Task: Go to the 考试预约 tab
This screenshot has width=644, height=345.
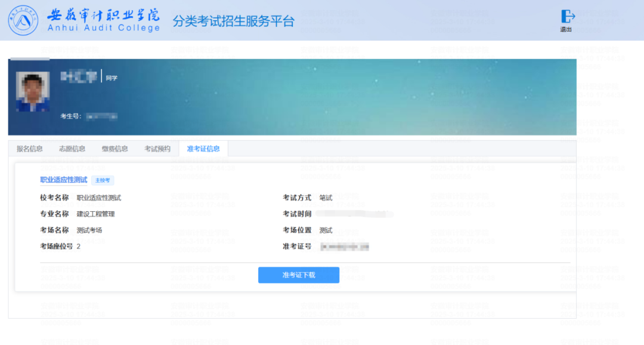Action: pyautogui.click(x=157, y=149)
